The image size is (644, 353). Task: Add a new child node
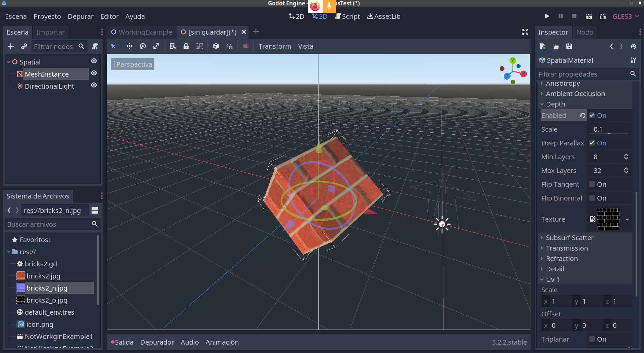[x=11, y=46]
